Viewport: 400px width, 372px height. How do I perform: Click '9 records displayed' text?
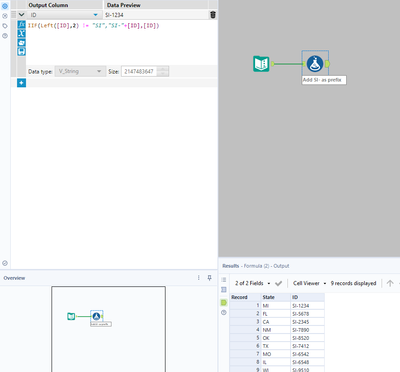(x=353, y=283)
